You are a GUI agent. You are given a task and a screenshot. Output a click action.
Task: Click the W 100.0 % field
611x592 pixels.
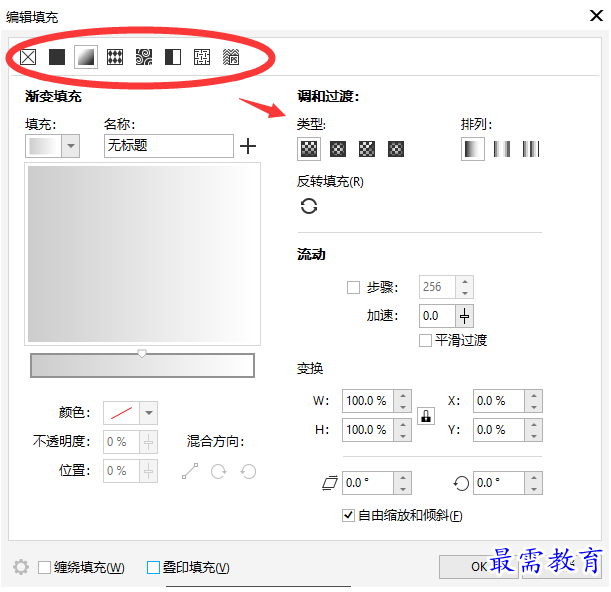click(368, 401)
